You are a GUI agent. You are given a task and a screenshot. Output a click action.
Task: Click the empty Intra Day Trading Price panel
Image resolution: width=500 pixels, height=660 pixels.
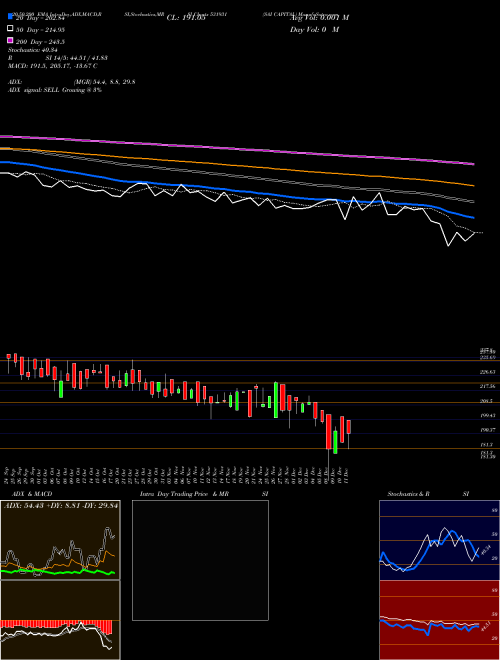coord(200,560)
